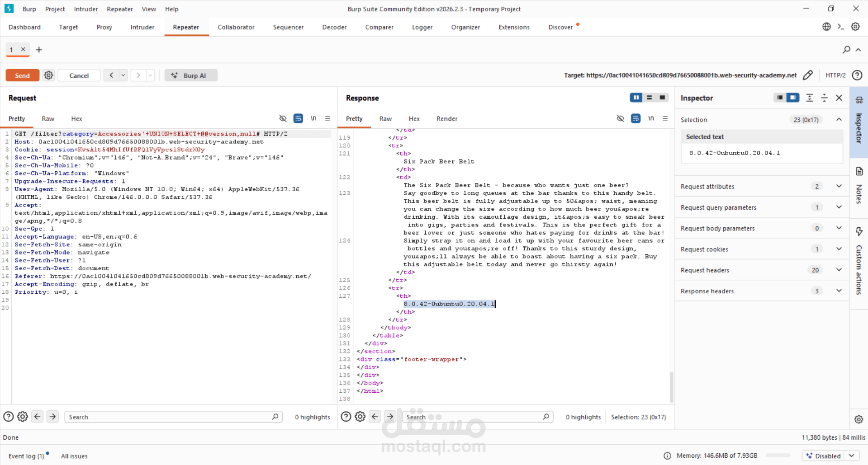Viewport: 868px width, 465px height.
Task: Open the Proxy tab
Action: click(104, 27)
